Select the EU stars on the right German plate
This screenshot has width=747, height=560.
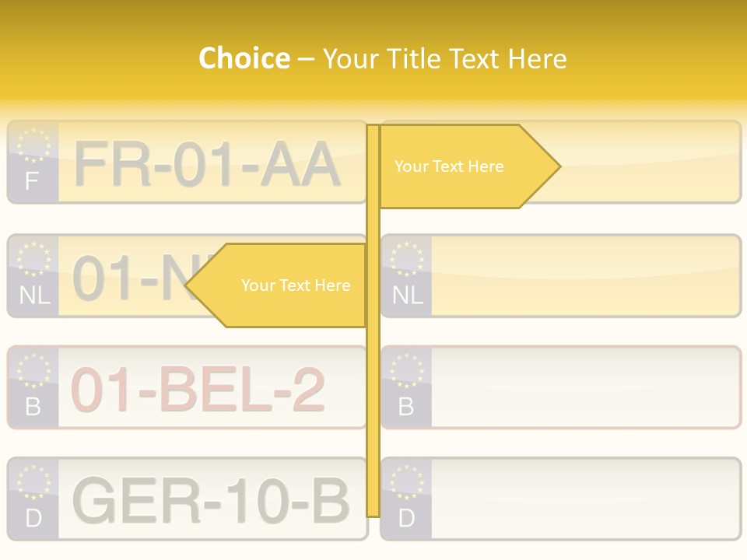tap(406, 482)
